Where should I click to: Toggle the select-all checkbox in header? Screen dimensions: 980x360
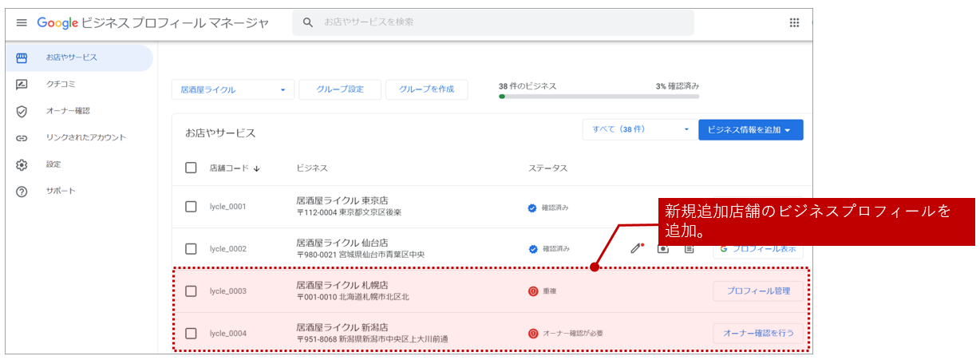click(x=191, y=168)
